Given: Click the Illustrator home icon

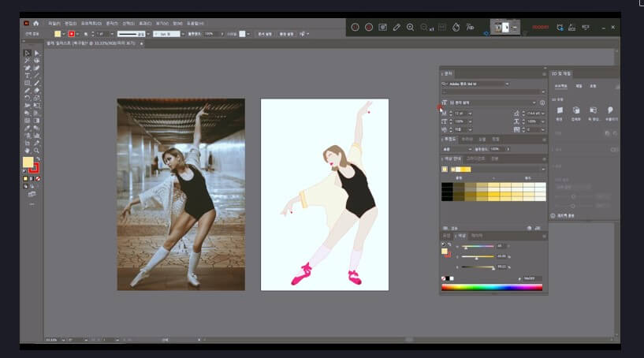Looking at the screenshot, I should [x=36, y=24].
